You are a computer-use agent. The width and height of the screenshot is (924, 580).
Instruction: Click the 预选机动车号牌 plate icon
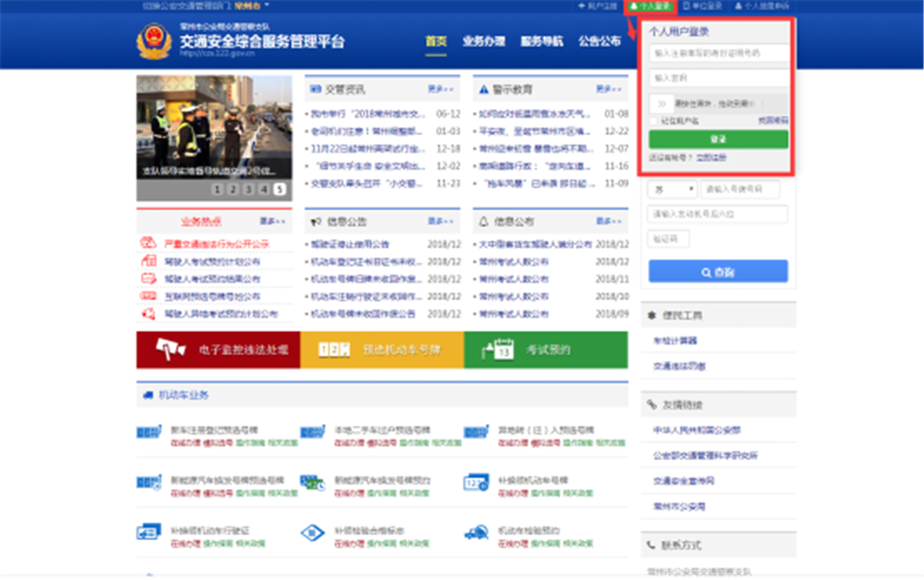[334, 349]
